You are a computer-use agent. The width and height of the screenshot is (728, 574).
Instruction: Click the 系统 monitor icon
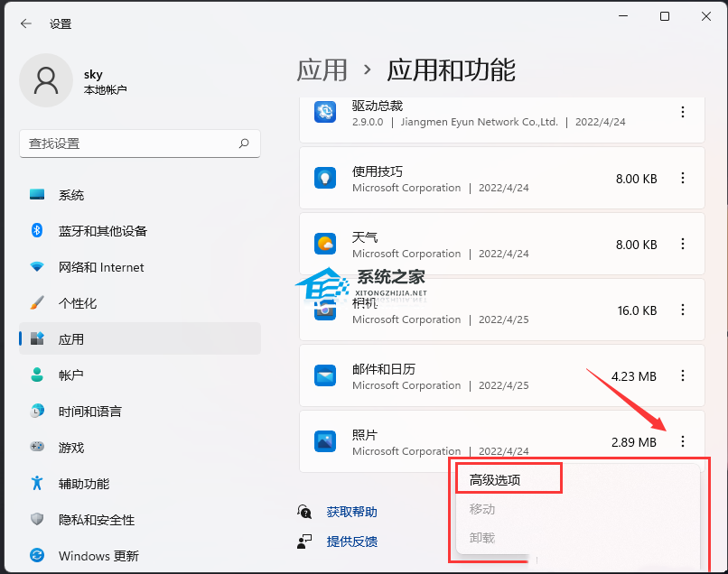(37, 194)
